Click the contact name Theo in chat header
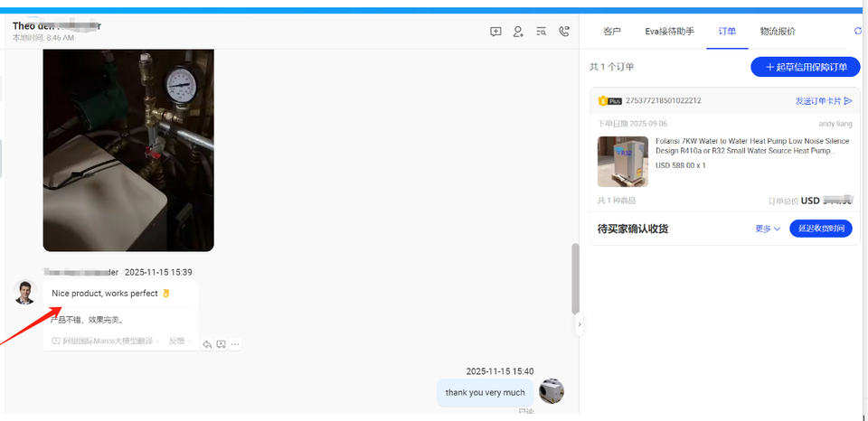 click(56, 25)
